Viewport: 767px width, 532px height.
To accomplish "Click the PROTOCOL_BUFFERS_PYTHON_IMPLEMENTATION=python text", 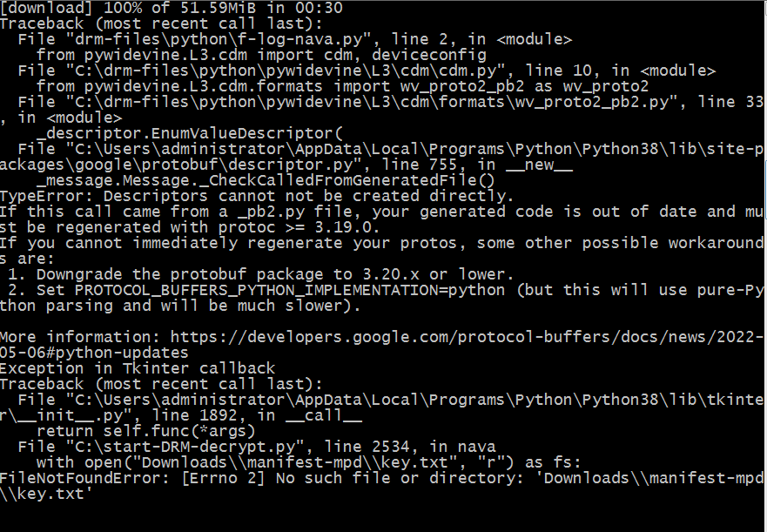I will [290, 290].
